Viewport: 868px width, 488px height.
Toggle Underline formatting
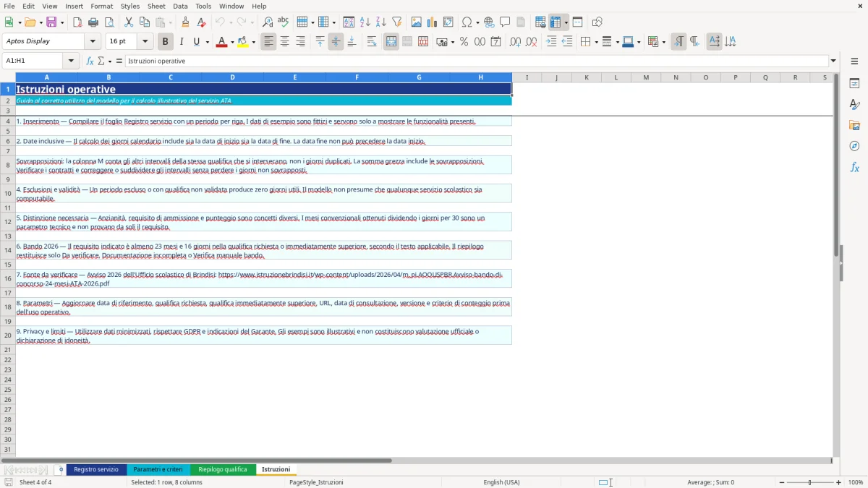[196, 42]
